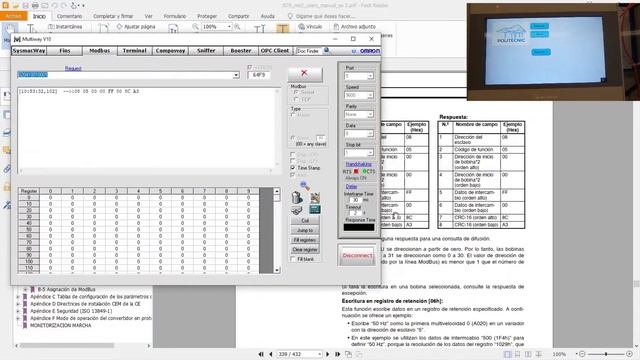Click the handshake icon beside the Coil tools

(297, 210)
